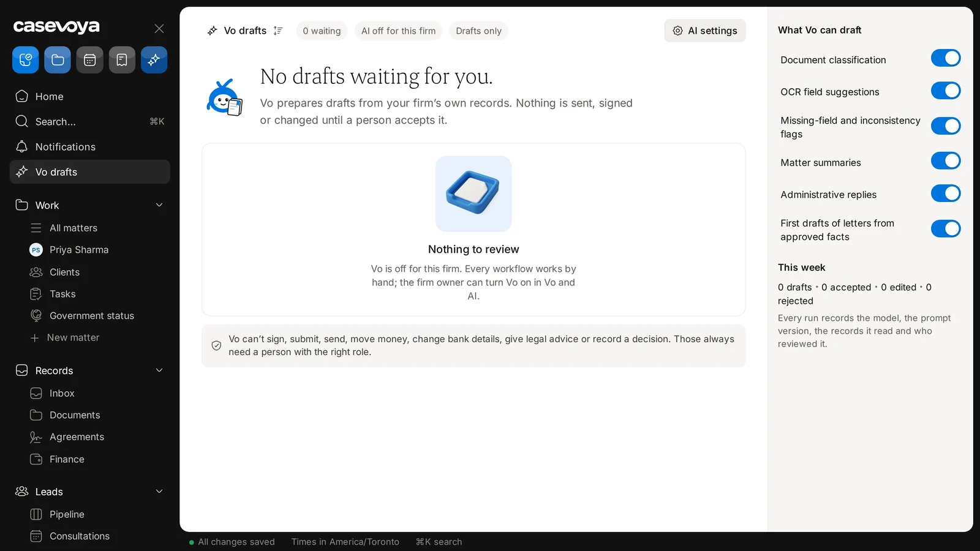Open AI settings button

tap(705, 31)
